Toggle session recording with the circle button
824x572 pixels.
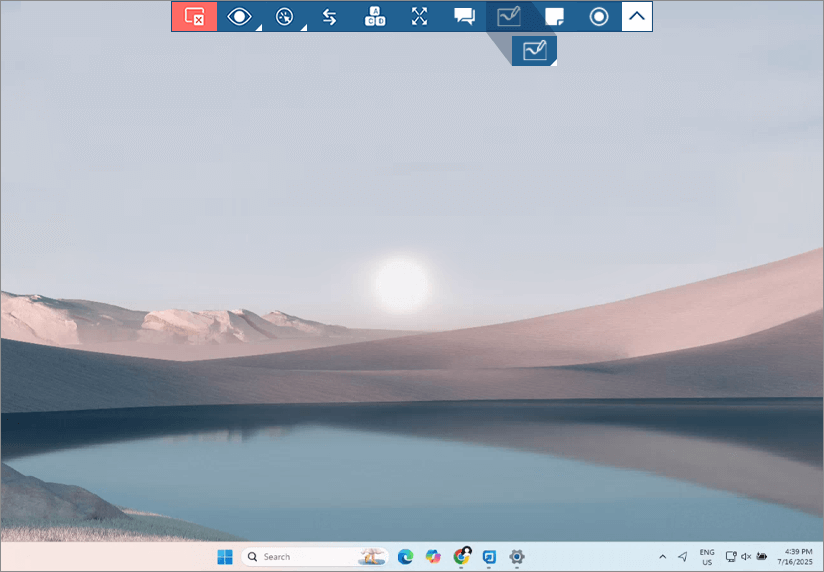point(599,16)
